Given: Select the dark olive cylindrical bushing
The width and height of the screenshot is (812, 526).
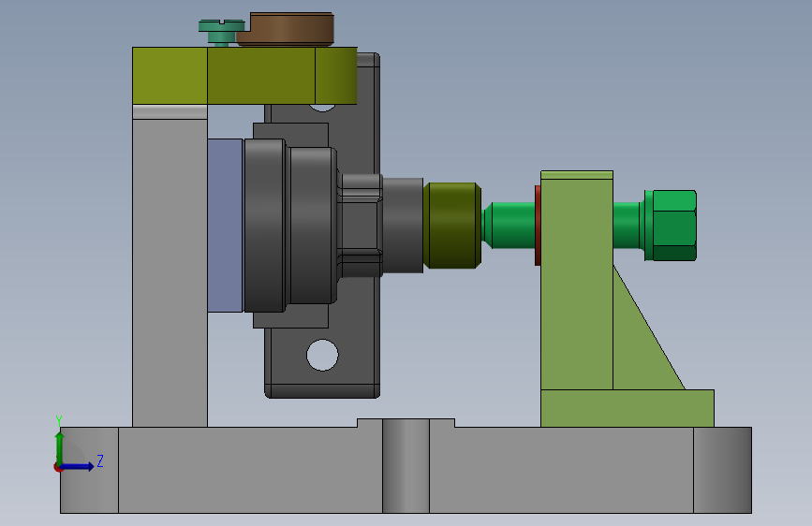Looking at the screenshot, I should pos(452,226).
